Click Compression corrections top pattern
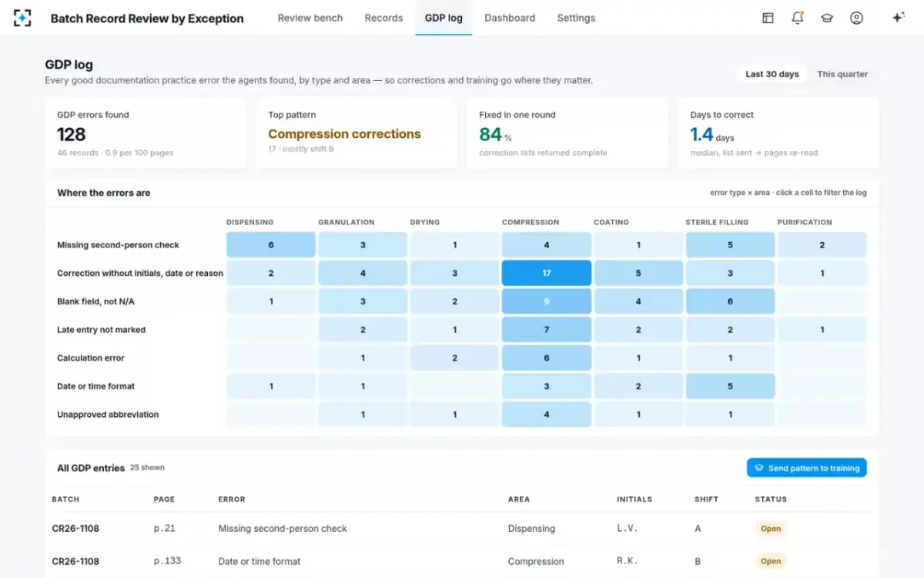This screenshot has height=578, width=924. coord(344,134)
